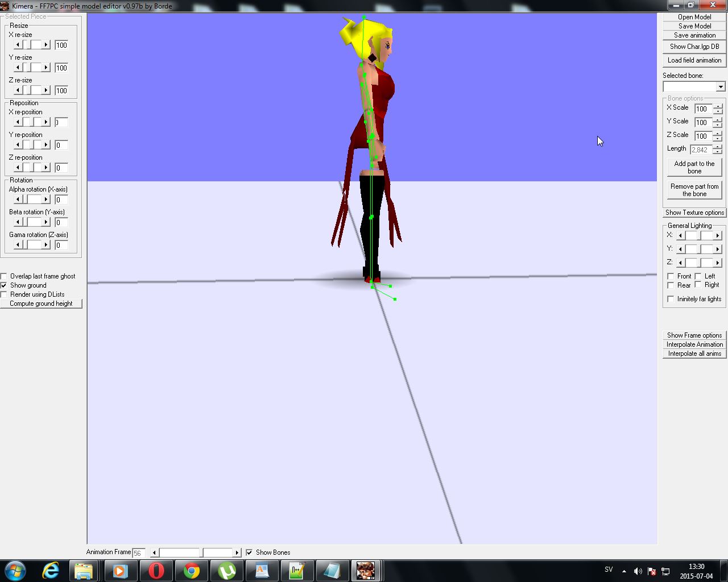The width and height of the screenshot is (728, 582).
Task: Open Notepad++ from taskbar
Action: (297, 571)
